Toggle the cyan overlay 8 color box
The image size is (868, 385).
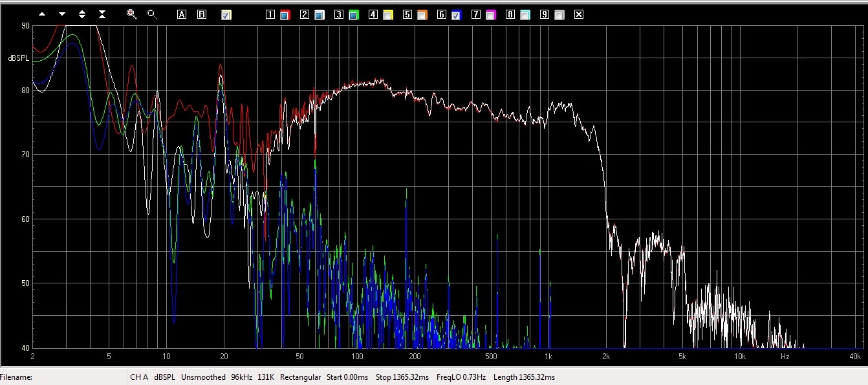525,15
